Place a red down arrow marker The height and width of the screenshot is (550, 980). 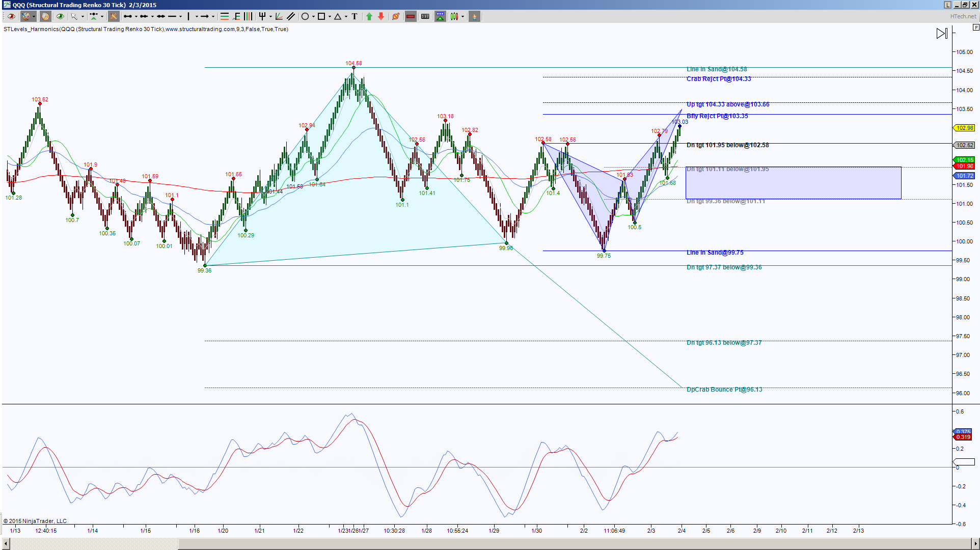click(x=382, y=16)
